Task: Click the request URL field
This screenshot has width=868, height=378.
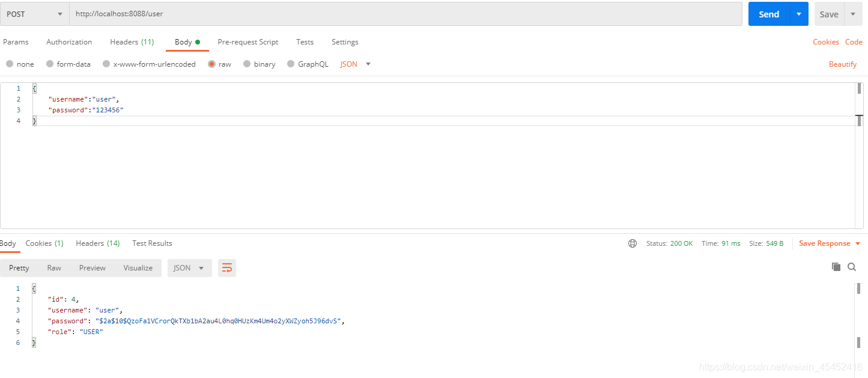Action: (x=405, y=14)
